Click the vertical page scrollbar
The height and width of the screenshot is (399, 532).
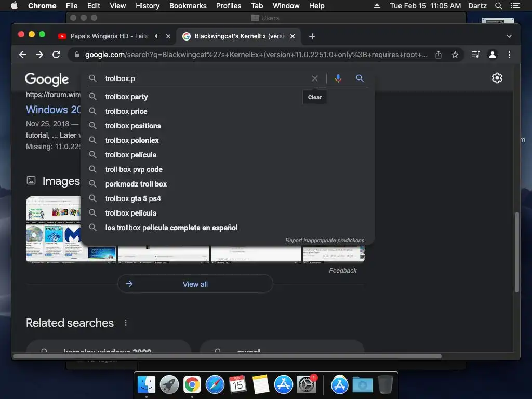[x=517, y=252]
